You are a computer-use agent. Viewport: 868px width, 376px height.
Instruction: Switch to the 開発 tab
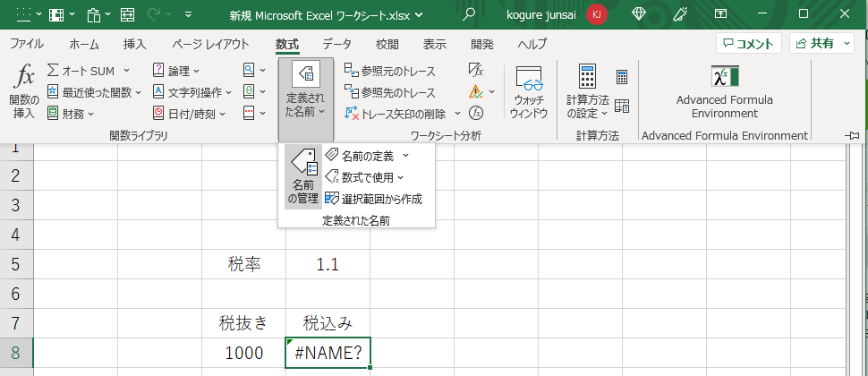click(x=482, y=44)
